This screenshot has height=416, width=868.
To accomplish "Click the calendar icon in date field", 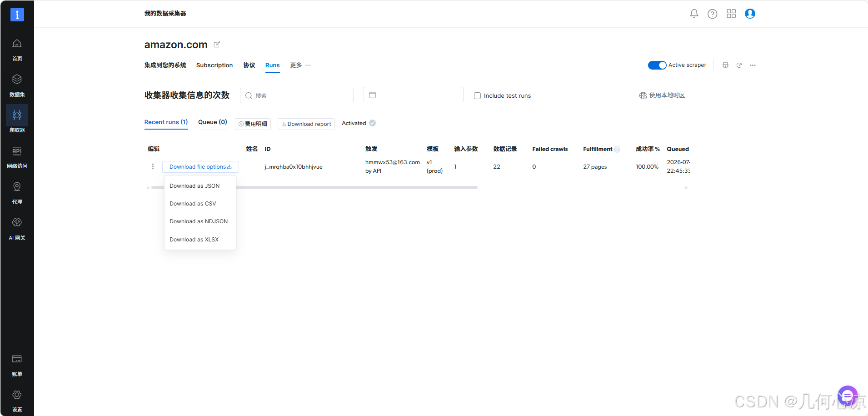I will (x=373, y=95).
